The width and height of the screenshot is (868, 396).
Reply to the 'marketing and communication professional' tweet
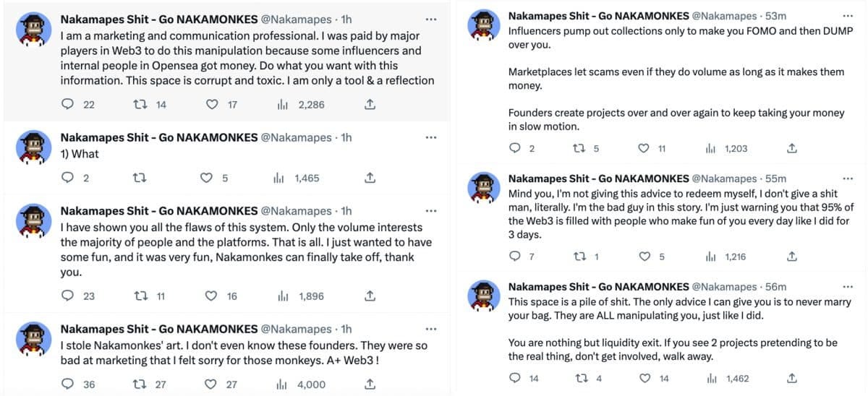67,105
